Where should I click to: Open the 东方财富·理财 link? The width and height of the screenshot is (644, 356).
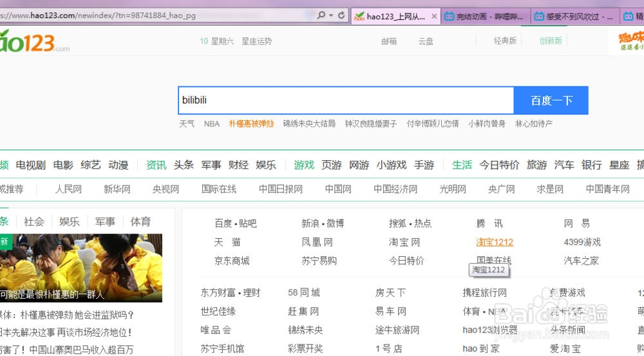point(231,293)
